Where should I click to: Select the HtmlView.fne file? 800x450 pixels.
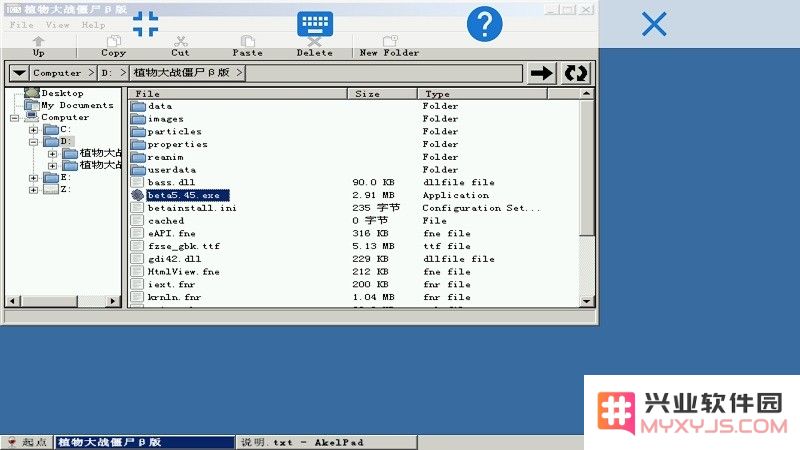click(184, 271)
